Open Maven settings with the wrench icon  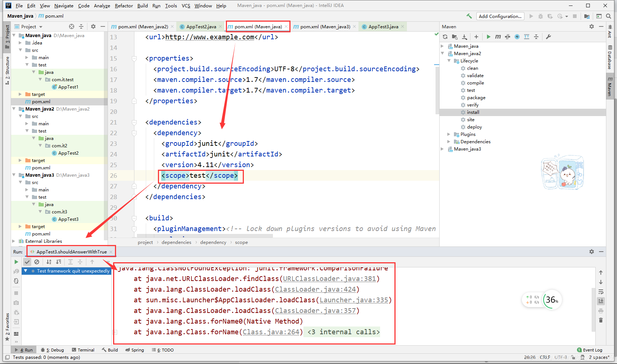click(548, 37)
